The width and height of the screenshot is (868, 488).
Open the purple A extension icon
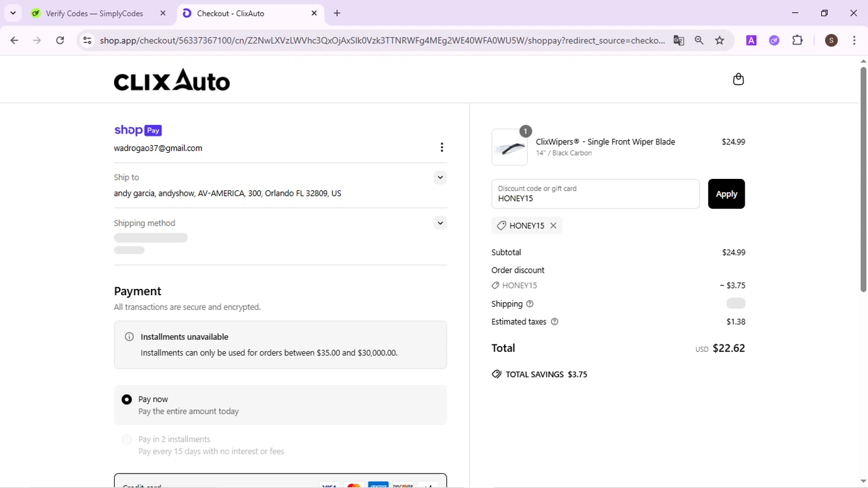(751, 41)
